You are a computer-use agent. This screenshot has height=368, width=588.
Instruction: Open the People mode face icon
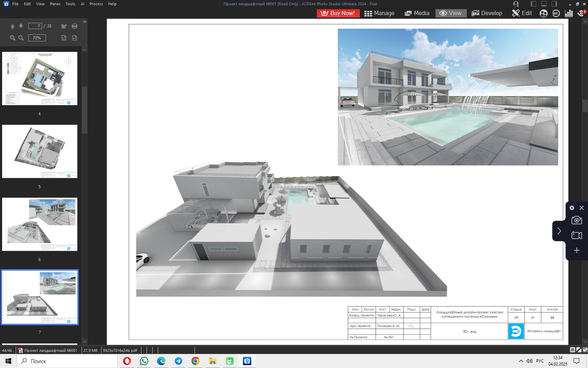pos(543,13)
